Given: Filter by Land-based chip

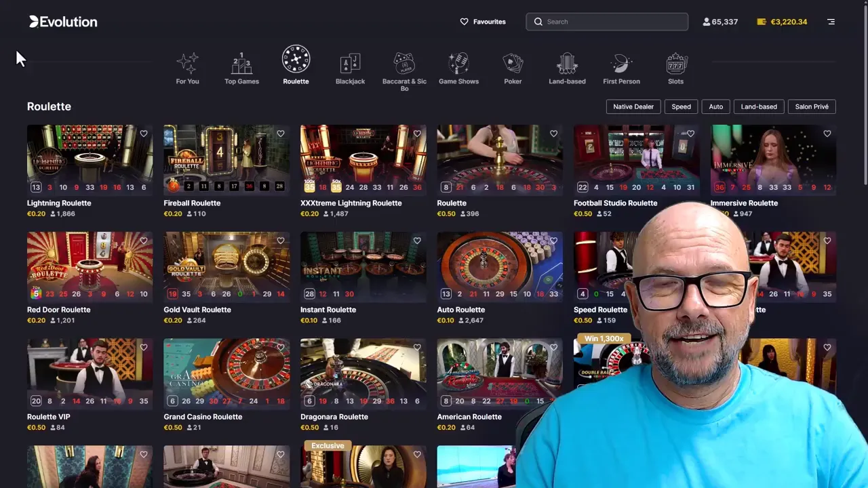Looking at the screenshot, I should point(759,106).
